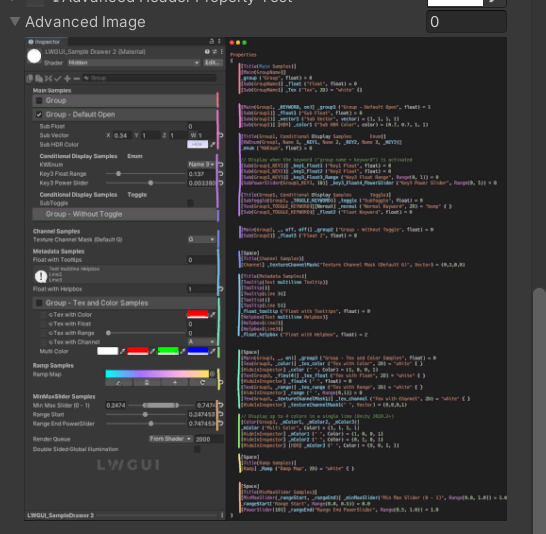Revert KWEnum with its reset arrow

[220, 164]
